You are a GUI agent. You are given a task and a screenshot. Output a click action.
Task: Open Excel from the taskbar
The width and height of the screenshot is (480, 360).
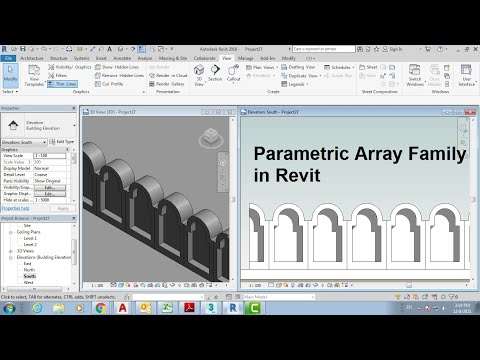(167, 308)
